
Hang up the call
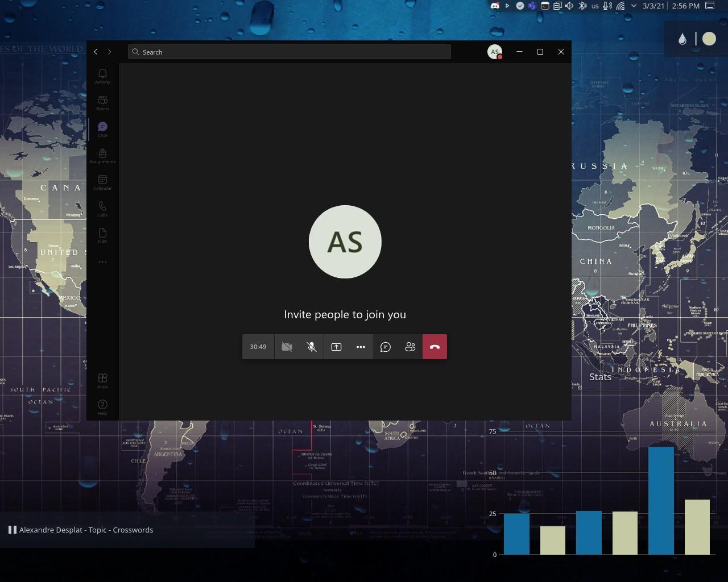435,347
